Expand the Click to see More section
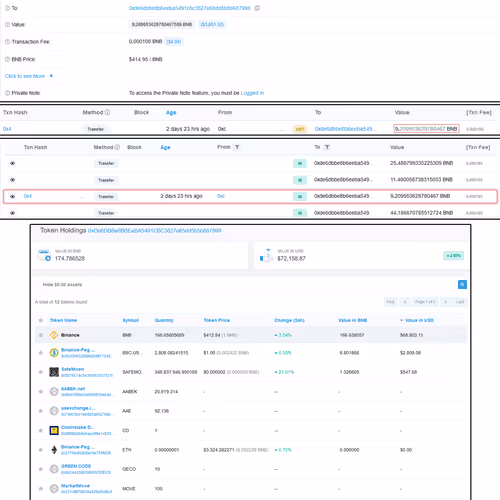Image resolution: width=500 pixels, height=500 pixels. click(29, 76)
